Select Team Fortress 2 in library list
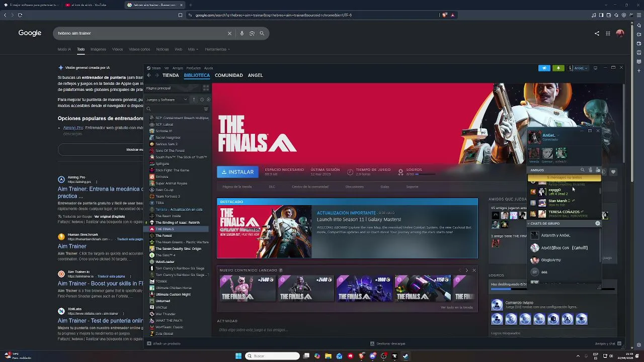 point(168,197)
